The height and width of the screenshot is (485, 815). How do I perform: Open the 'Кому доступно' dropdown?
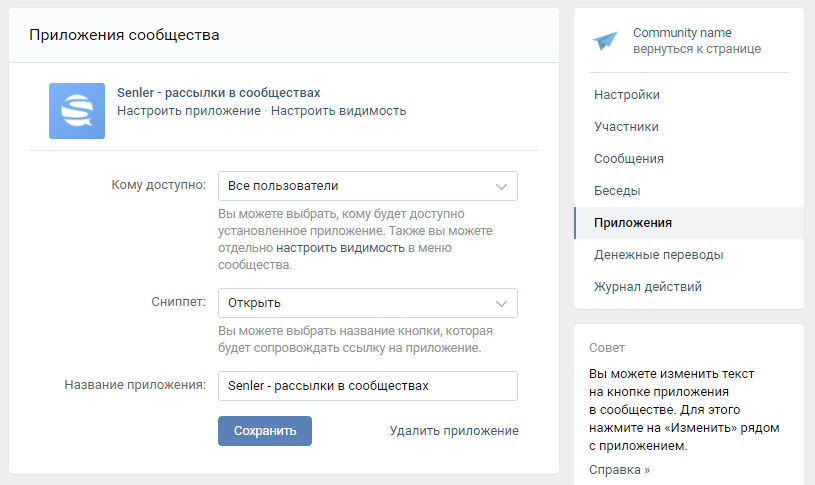click(367, 186)
